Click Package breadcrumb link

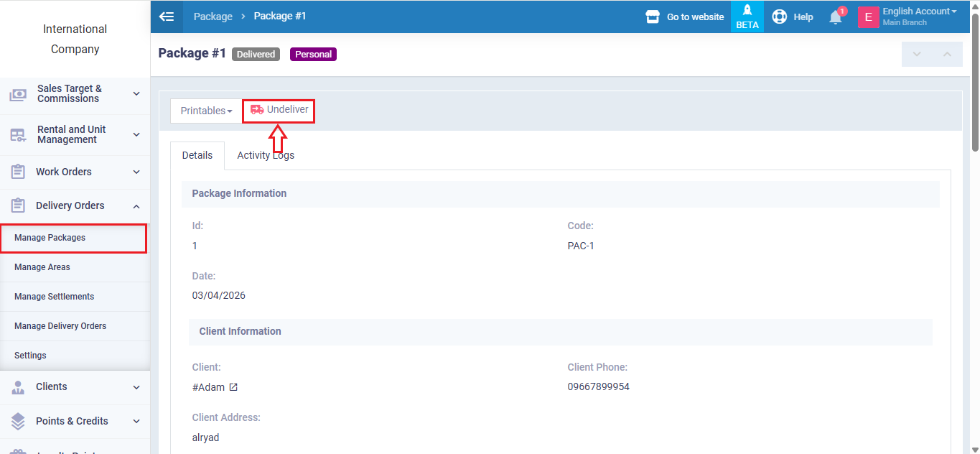click(213, 17)
